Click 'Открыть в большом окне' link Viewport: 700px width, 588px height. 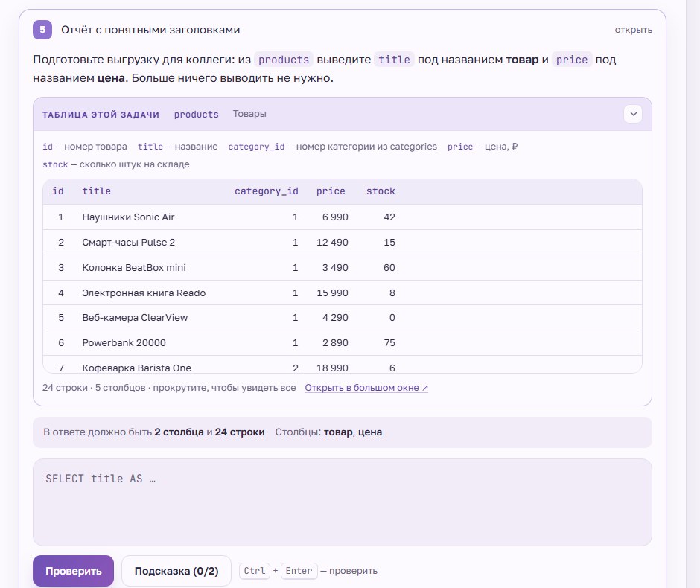click(x=366, y=388)
